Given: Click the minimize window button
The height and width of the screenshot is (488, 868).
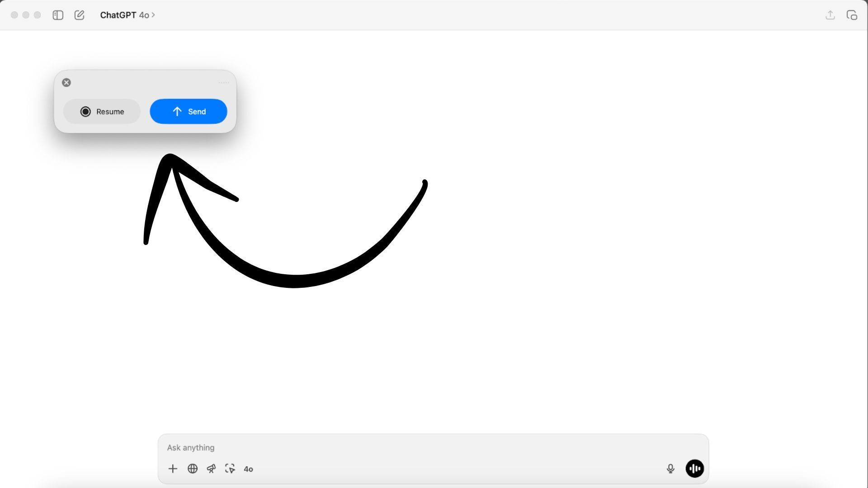Looking at the screenshot, I should (x=26, y=15).
